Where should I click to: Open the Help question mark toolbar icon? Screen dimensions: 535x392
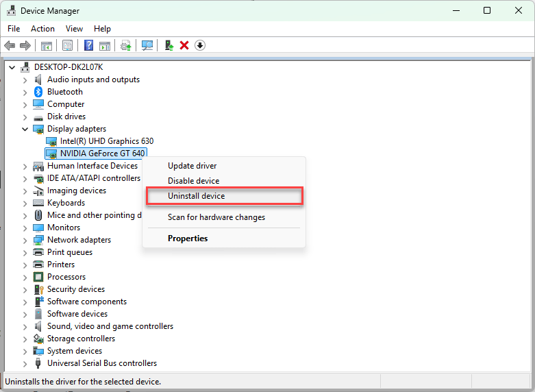(89, 45)
